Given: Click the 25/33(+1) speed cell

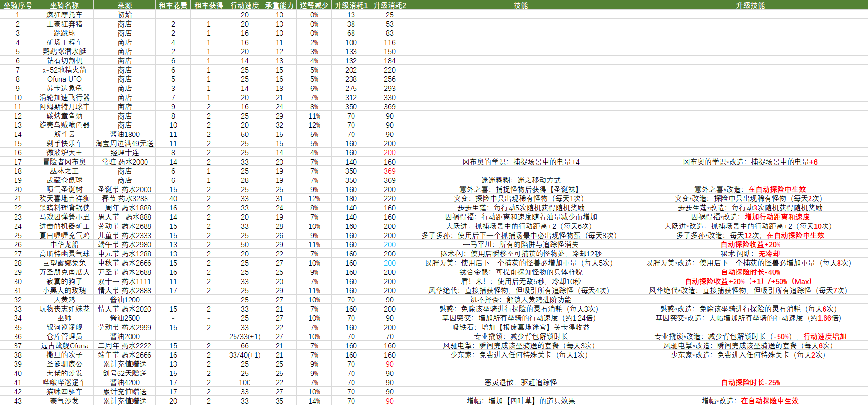Looking at the screenshot, I should (245, 336).
